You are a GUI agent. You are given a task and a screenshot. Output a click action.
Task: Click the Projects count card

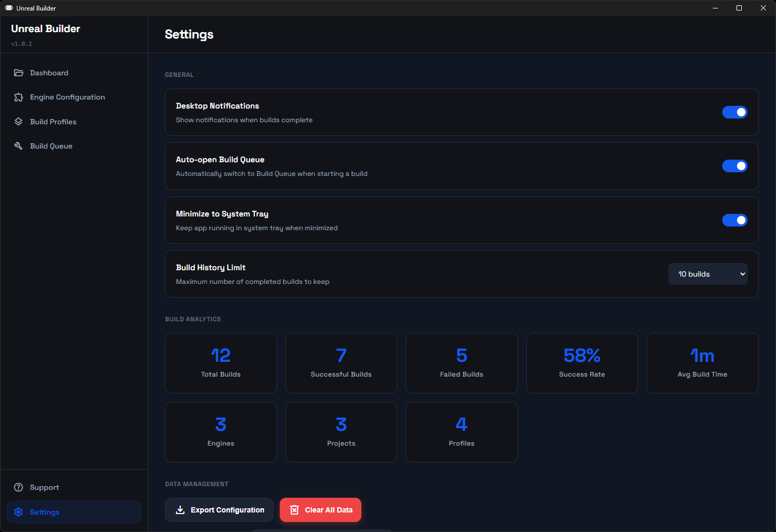click(x=341, y=432)
